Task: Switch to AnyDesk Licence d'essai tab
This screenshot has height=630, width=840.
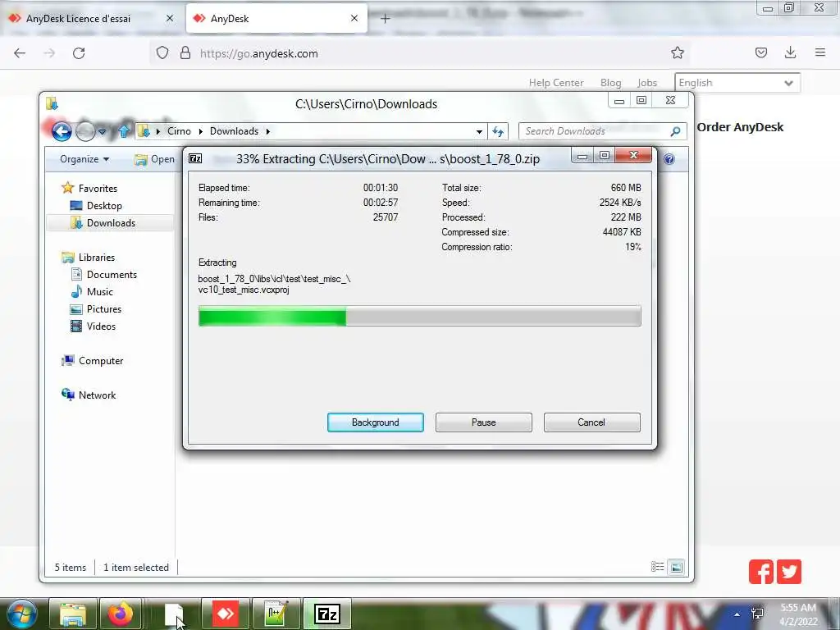Action: coord(91,18)
